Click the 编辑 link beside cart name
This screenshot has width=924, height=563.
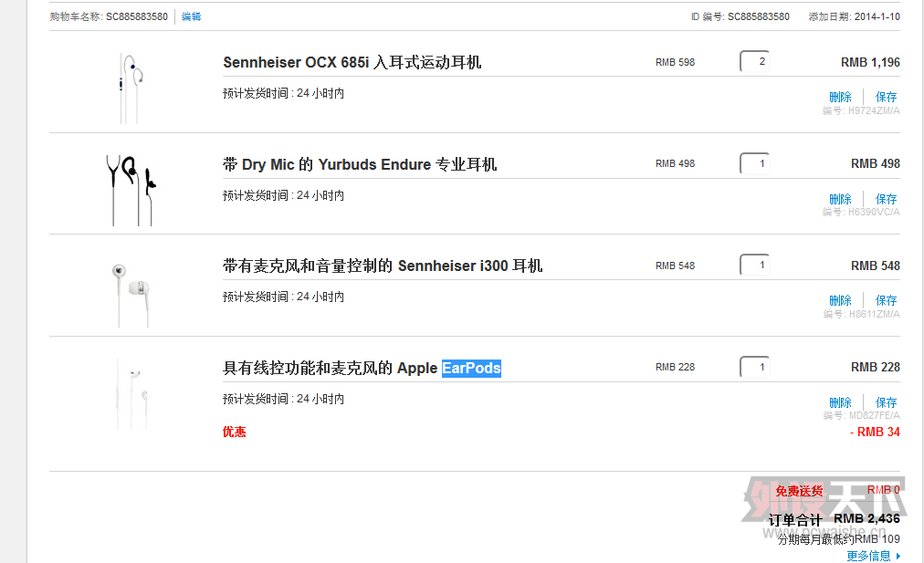coord(191,16)
